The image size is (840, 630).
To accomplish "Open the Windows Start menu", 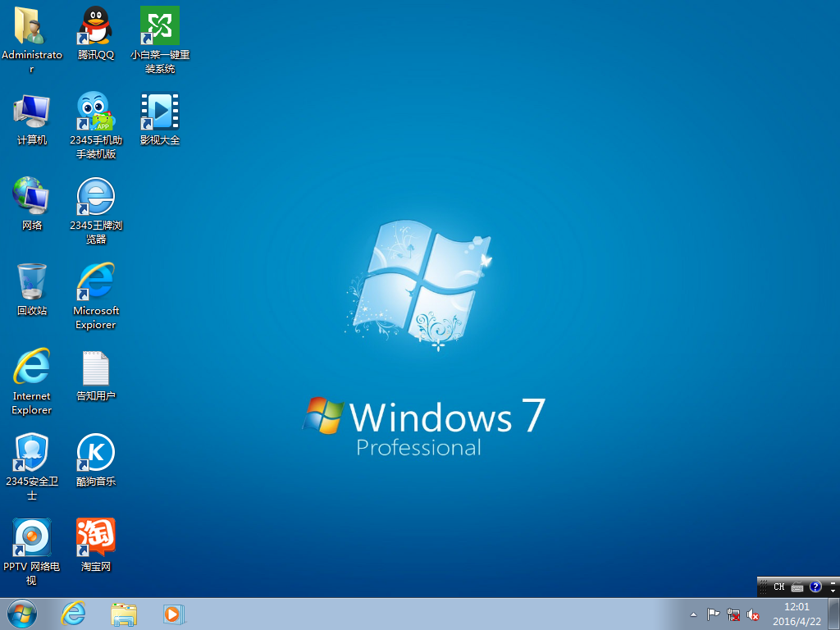I will tap(22, 614).
